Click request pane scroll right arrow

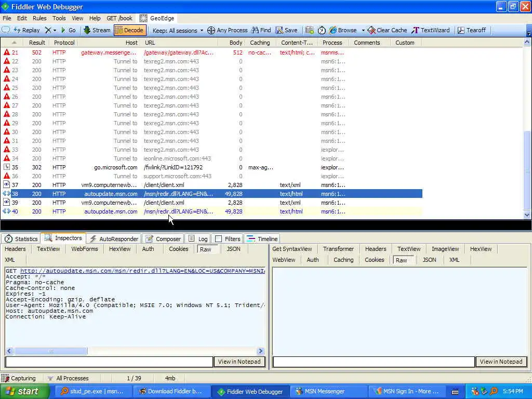(261, 351)
